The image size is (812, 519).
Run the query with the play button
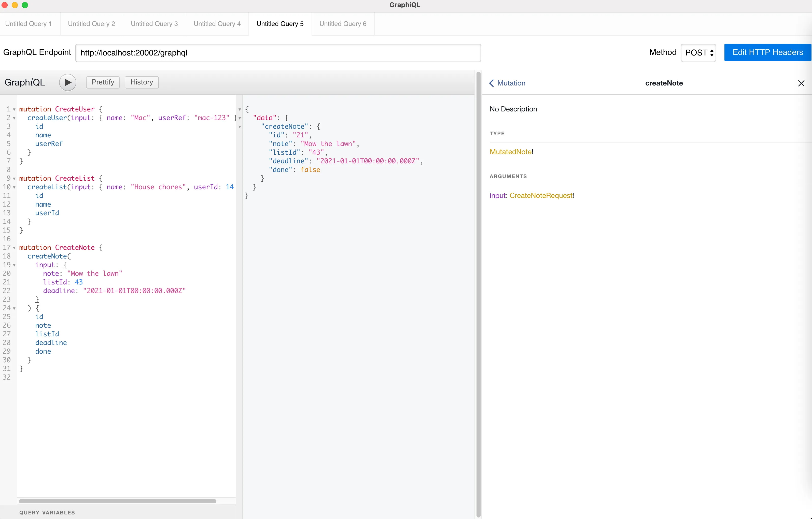[x=67, y=82]
